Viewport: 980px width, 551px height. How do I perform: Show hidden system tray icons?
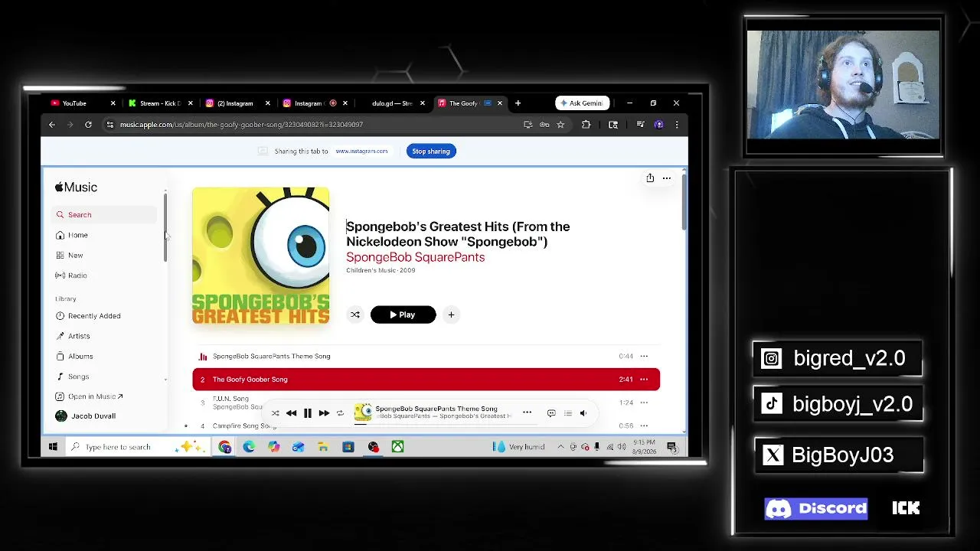tap(561, 447)
